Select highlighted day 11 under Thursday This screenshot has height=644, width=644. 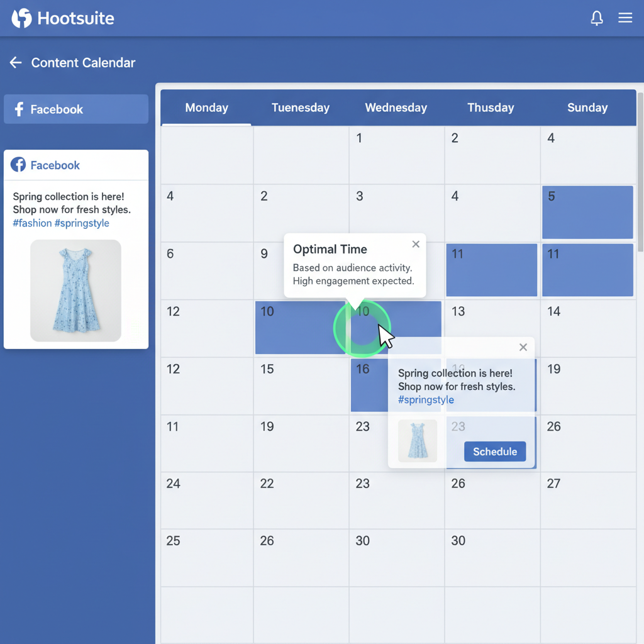click(491, 270)
